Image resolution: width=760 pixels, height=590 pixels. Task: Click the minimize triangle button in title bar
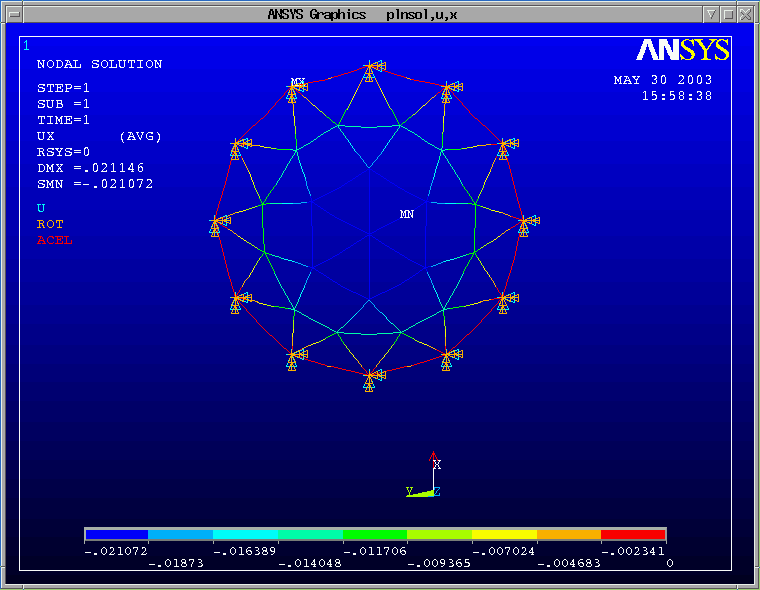coord(711,15)
